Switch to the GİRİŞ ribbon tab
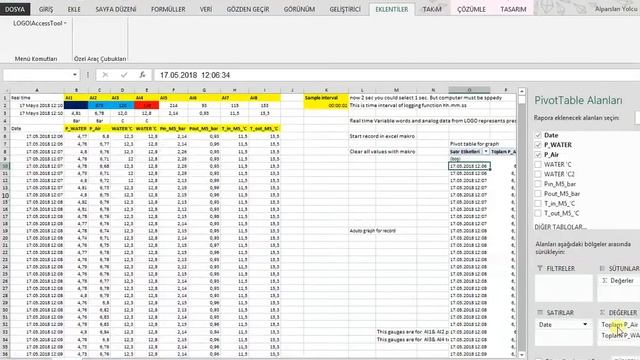The height and width of the screenshot is (360, 640). (46, 9)
